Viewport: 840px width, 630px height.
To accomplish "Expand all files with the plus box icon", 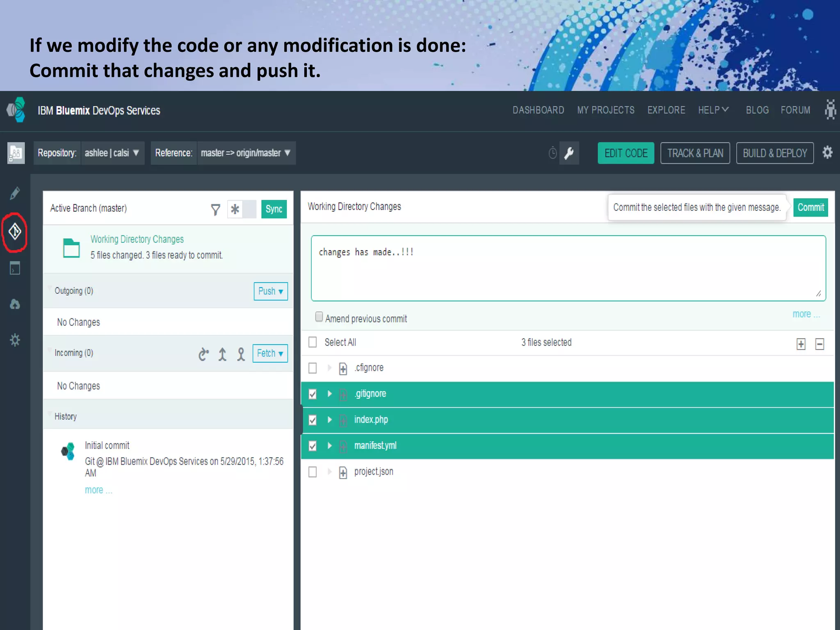I will coord(801,344).
